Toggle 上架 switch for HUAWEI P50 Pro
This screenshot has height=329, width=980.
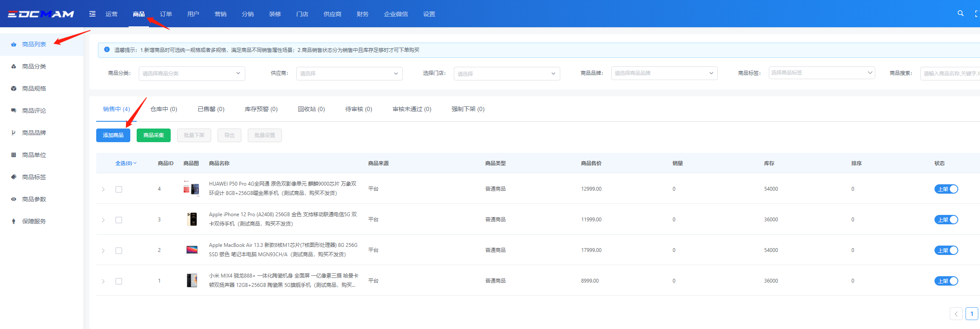(946, 189)
